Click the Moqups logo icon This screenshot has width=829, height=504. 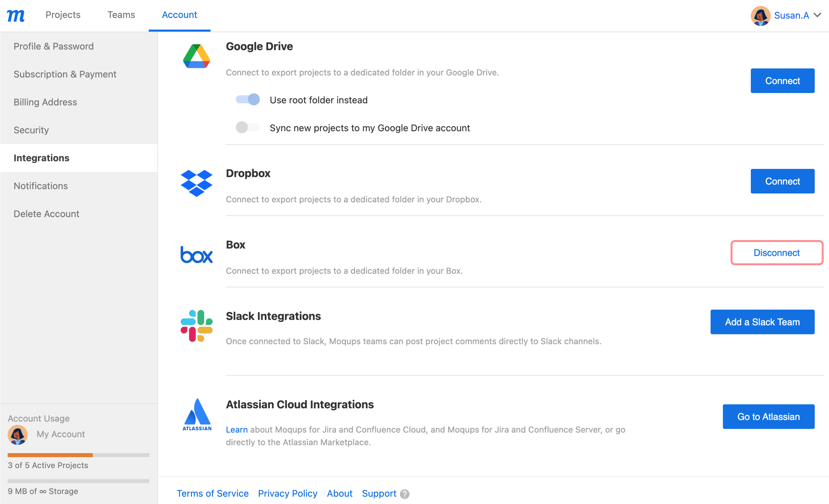click(16, 16)
